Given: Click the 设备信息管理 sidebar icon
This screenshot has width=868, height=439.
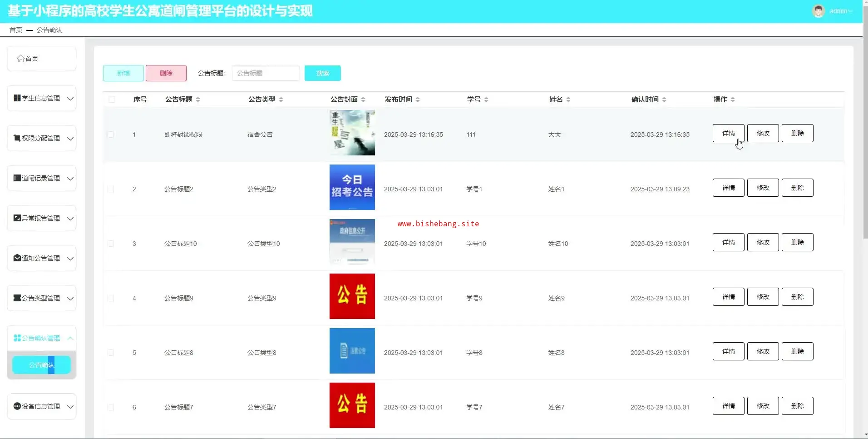Looking at the screenshot, I should pos(17,406).
